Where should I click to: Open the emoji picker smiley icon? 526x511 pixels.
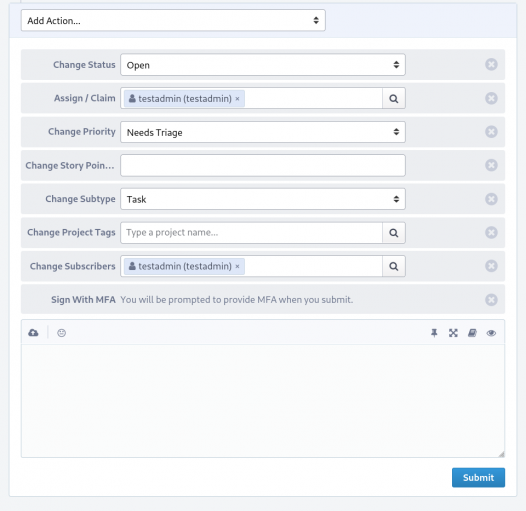61,333
